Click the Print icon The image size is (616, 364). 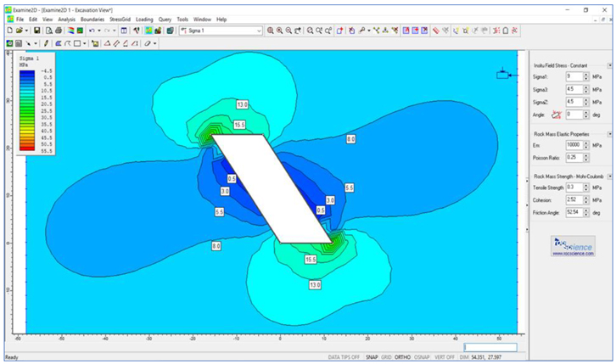tap(59, 31)
